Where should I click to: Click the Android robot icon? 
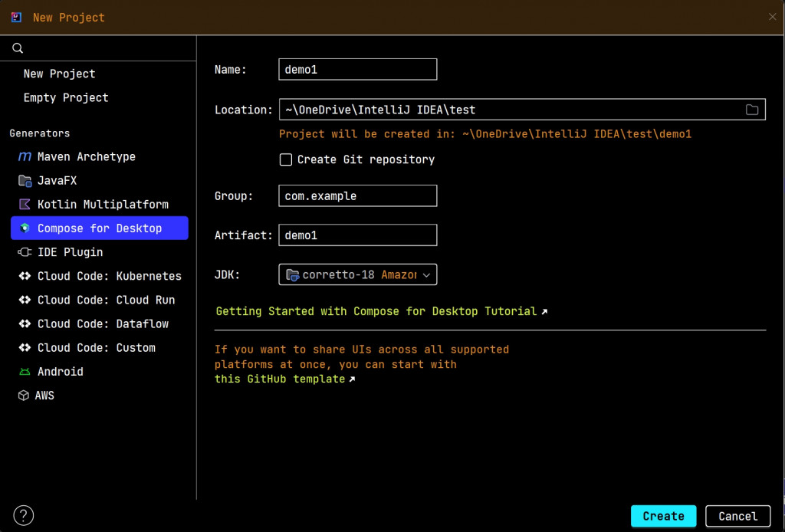[x=25, y=371]
